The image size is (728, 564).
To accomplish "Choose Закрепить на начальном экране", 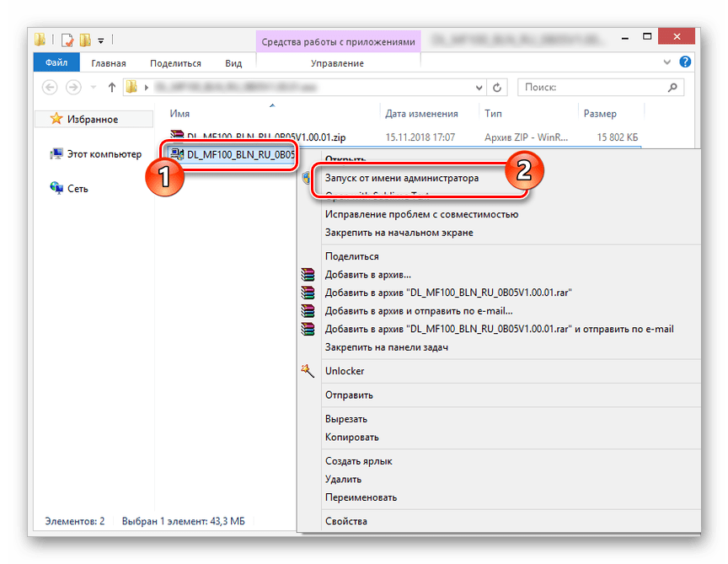I will 399,233.
